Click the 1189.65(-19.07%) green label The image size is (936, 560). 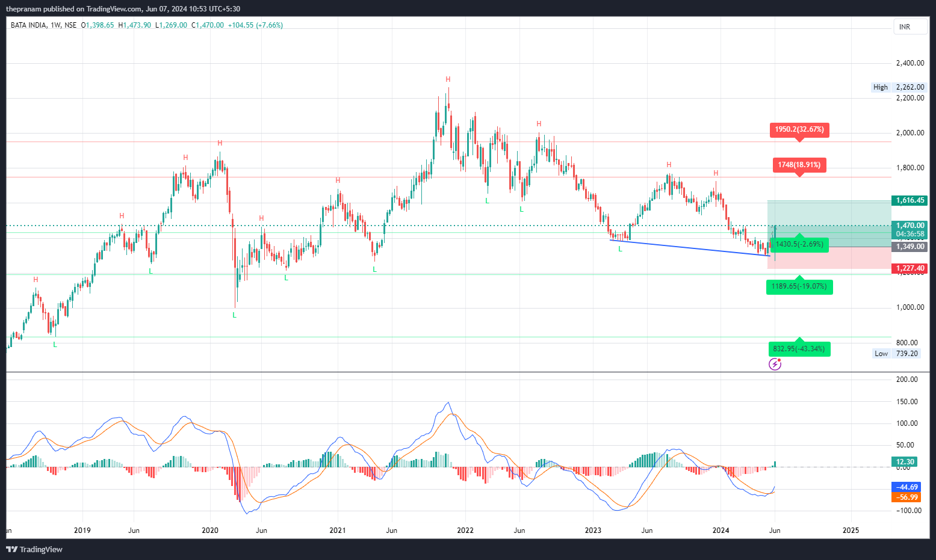[799, 286]
